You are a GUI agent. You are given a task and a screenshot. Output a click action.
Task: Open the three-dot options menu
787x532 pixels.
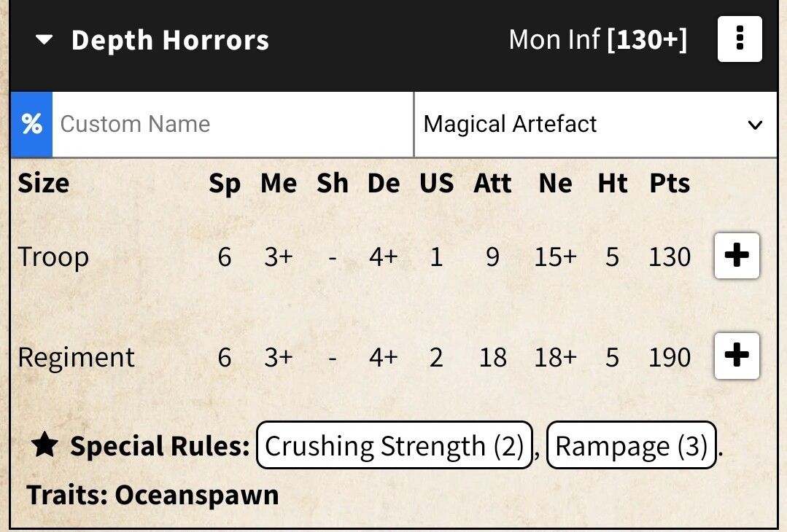[x=740, y=39]
